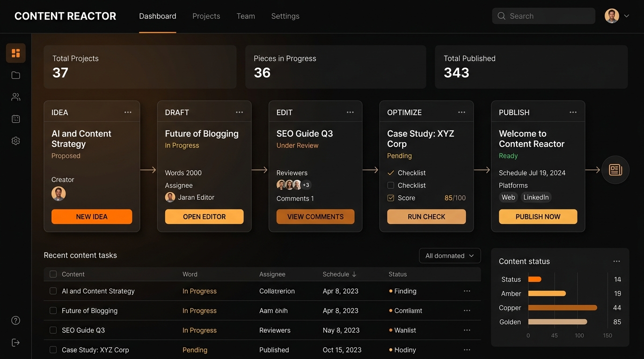Screen dimensions: 644x359
Task: Click the Amber bar in the Content status chart
Action: point(547,294)
